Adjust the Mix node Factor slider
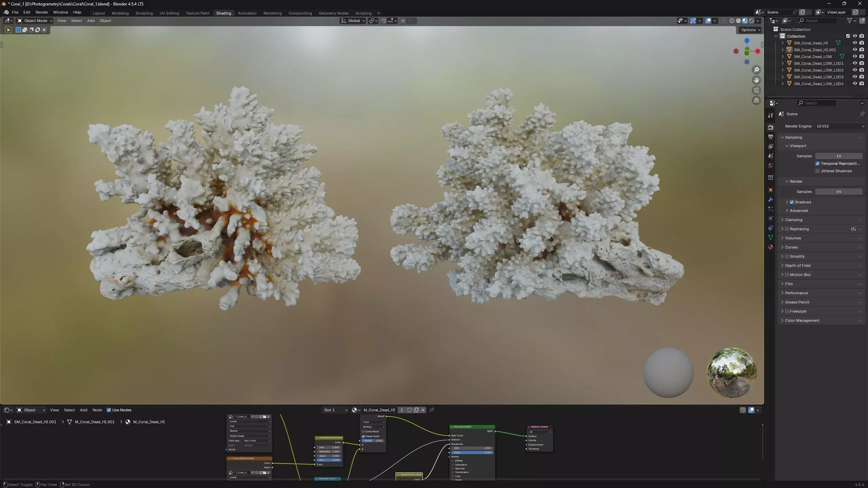Viewport: 868px width, 488px height. [x=373, y=441]
